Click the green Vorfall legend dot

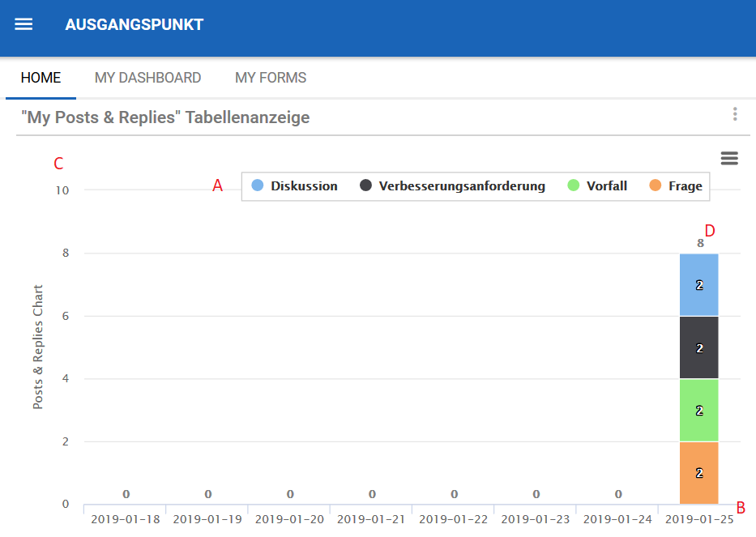(x=574, y=185)
